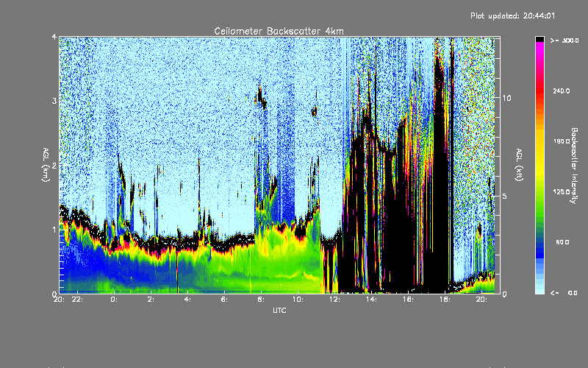The height and width of the screenshot is (368, 588).
Task: Click the 5 tick on the kft axis
Action: coord(505,197)
